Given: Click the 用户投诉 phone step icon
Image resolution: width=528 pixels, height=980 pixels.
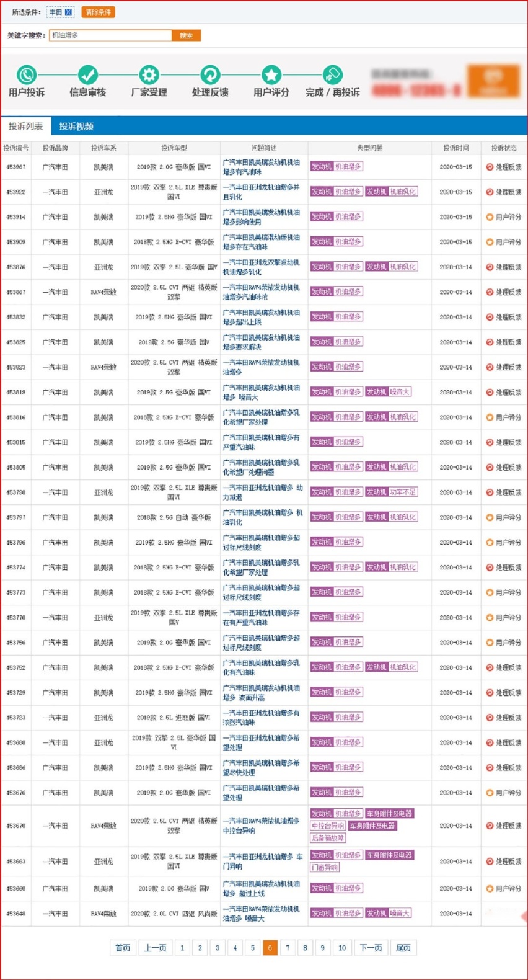Looking at the screenshot, I should pyautogui.click(x=27, y=75).
